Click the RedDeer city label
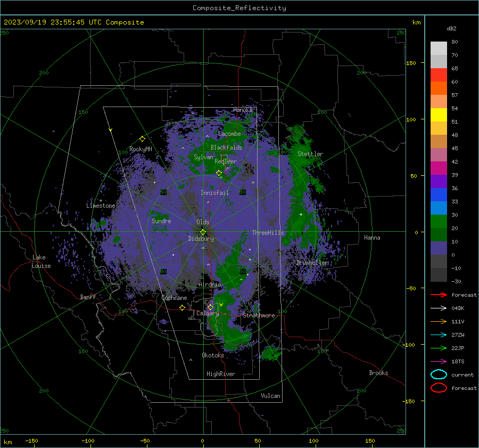 [x=226, y=161]
